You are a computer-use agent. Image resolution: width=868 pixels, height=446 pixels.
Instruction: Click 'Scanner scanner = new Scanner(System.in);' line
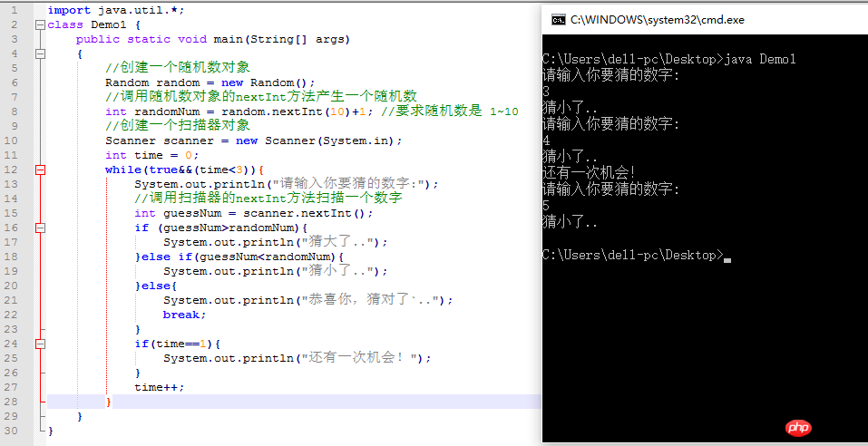[254, 141]
